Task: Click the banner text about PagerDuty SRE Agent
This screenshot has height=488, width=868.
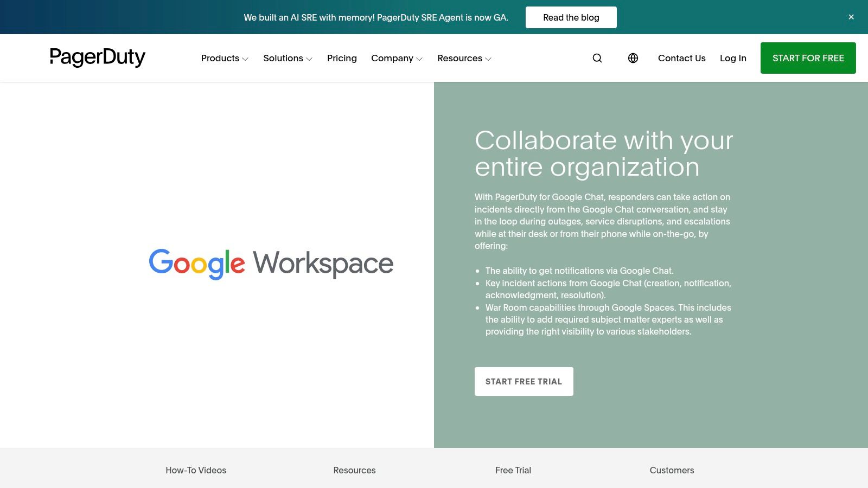Action: [376, 17]
